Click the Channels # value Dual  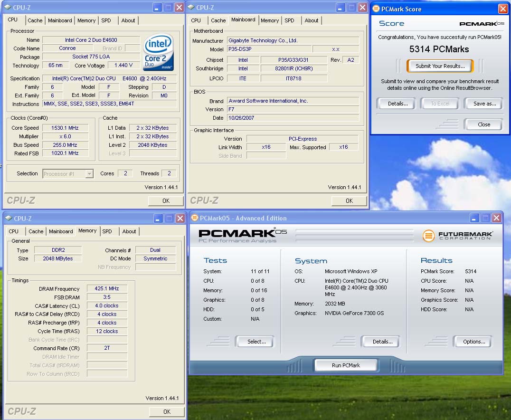(155, 250)
